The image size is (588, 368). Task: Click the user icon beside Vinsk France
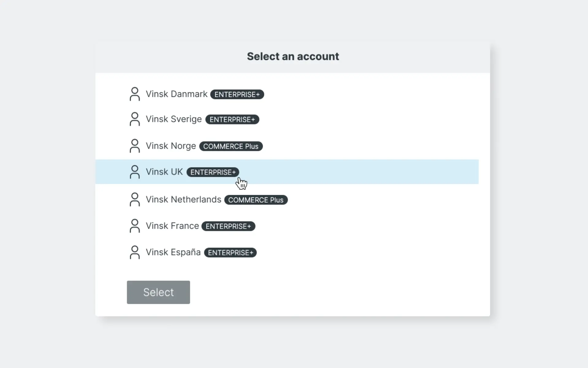pos(135,226)
